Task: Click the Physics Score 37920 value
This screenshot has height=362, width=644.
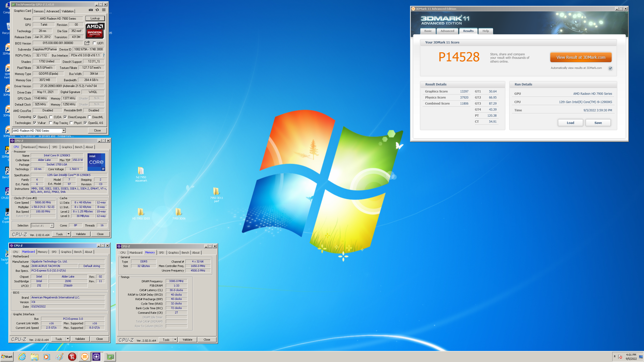Action: pos(464,98)
